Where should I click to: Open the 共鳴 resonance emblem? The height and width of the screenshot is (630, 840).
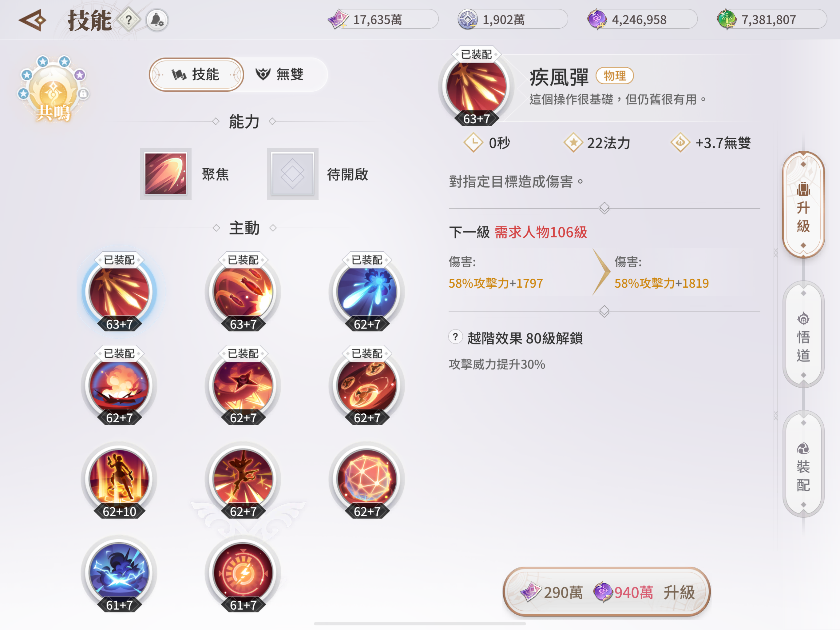(x=53, y=90)
